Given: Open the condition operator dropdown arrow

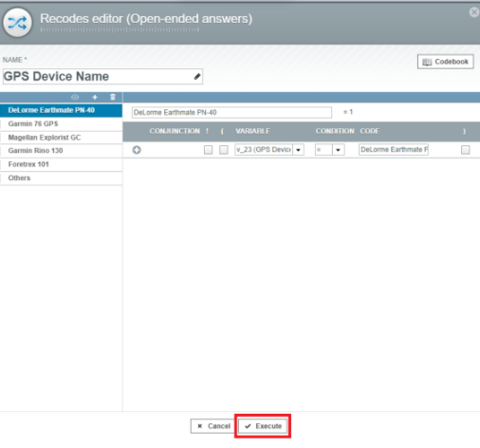Looking at the screenshot, I should tap(338, 150).
